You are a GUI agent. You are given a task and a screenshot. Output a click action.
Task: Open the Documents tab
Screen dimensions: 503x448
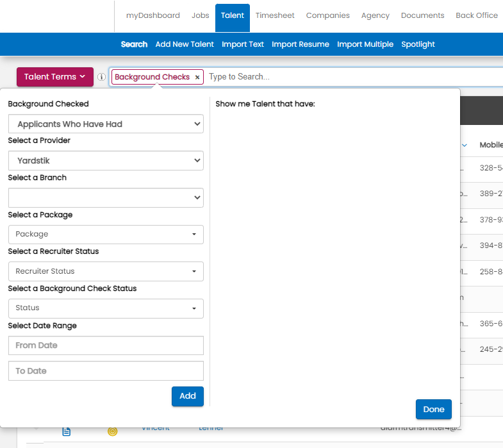pyautogui.click(x=422, y=15)
